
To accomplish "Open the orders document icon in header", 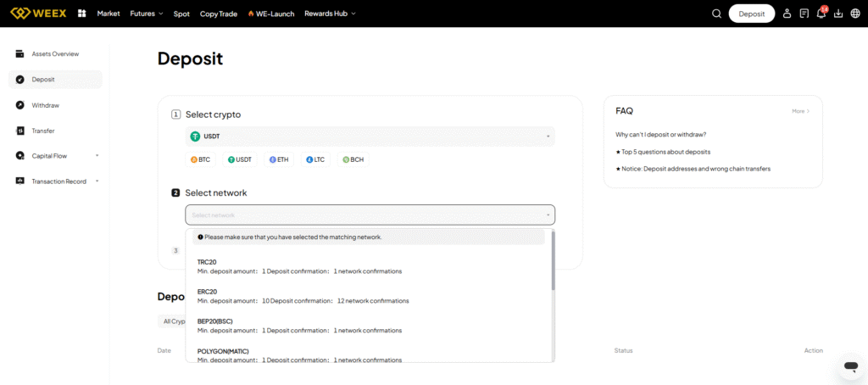I will [x=804, y=14].
